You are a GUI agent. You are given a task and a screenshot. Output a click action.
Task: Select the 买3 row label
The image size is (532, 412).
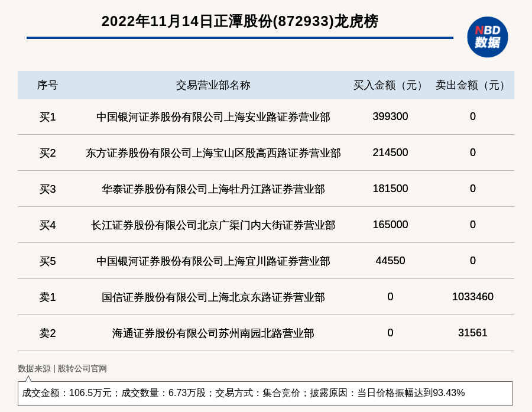pos(47,189)
